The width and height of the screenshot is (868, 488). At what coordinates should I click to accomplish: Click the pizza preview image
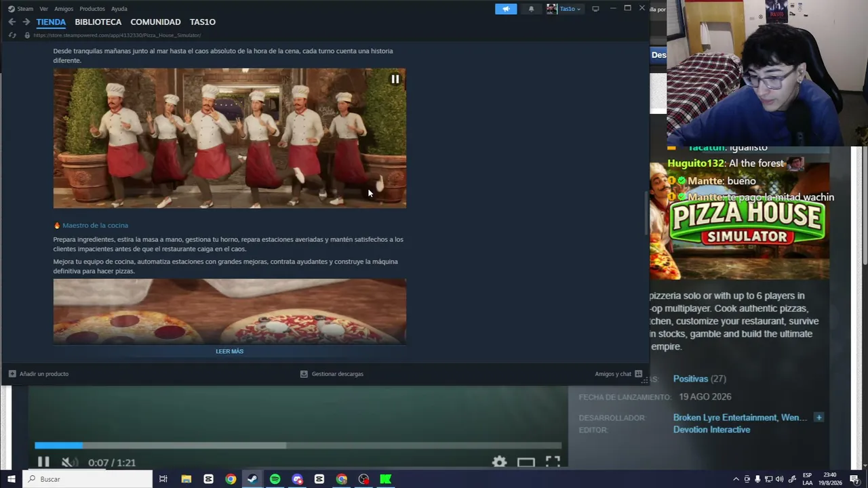[230, 311]
